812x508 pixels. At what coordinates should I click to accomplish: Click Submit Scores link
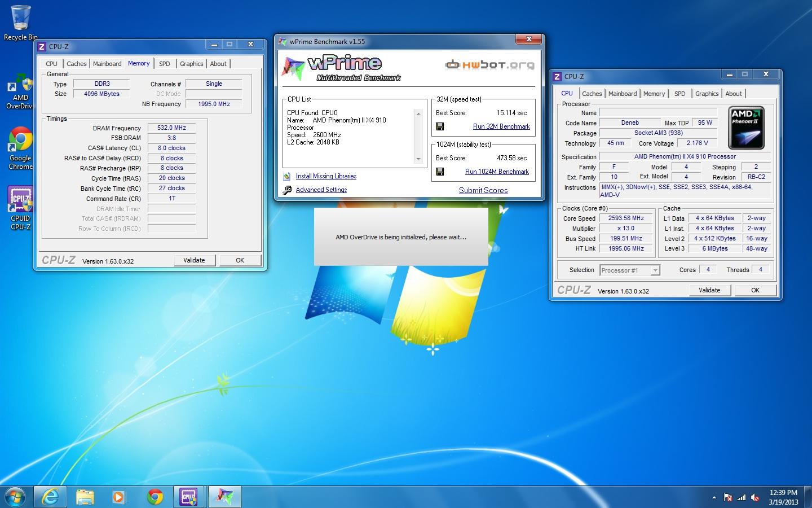pyautogui.click(x=483, y=190)
